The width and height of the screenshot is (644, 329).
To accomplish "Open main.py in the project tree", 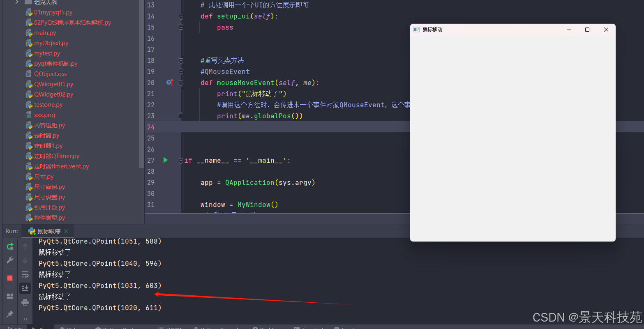I will tap(45, 33).
